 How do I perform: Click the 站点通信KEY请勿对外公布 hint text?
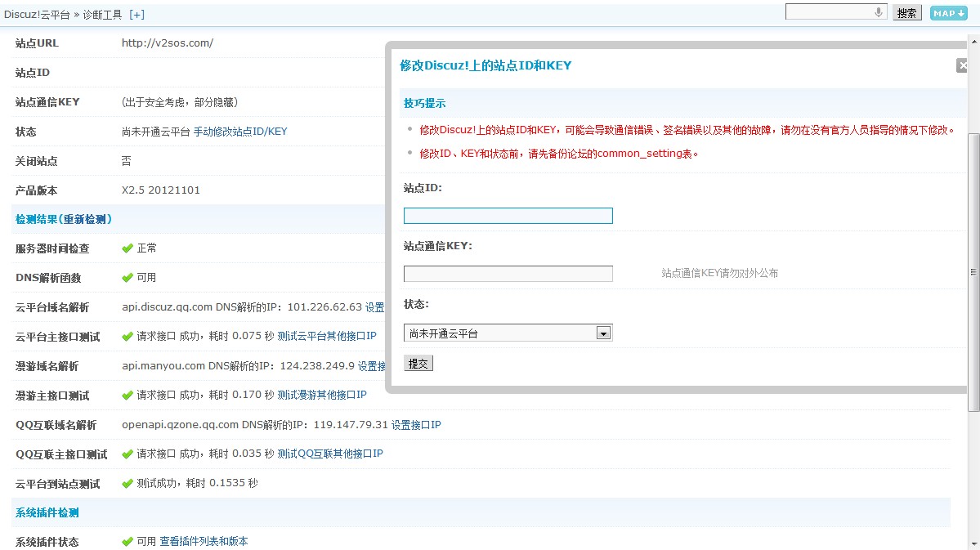click(x=720, y=273)
